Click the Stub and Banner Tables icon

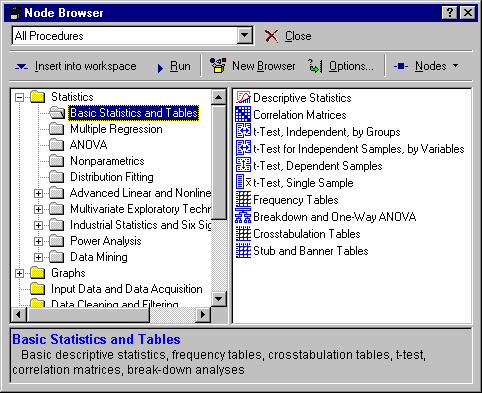[x=243, y=251]
